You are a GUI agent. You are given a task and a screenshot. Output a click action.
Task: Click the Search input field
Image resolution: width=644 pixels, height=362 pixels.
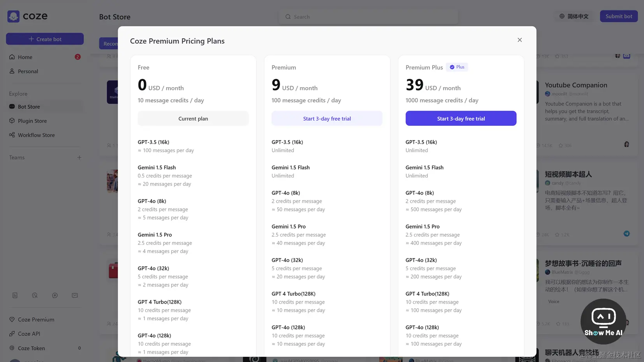pyautogui.click(x=368, y=17)
